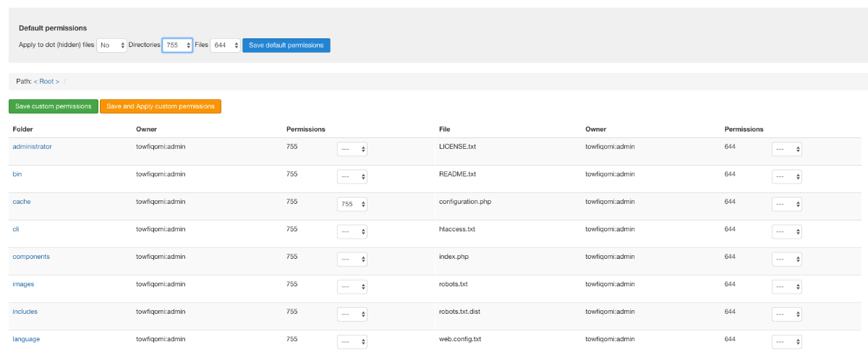
Task: Open the cli folder
Action: tap(17, 229)
